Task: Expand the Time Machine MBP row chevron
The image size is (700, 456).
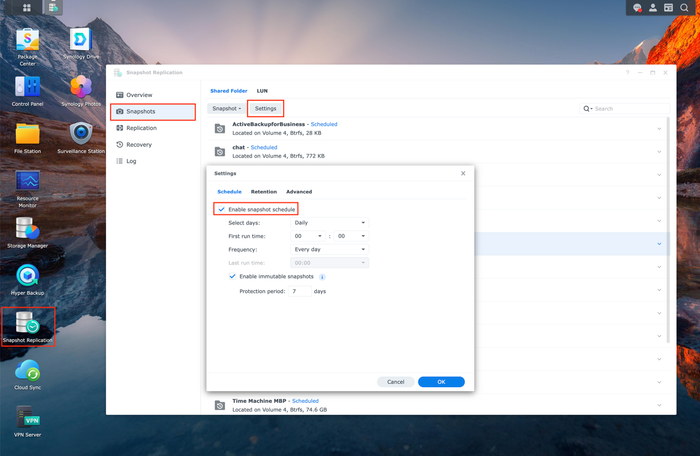Action: (x=659, y=405)
